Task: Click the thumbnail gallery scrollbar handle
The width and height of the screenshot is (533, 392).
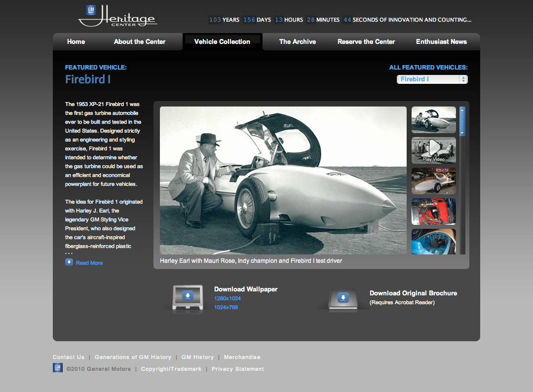Action: 462,121
